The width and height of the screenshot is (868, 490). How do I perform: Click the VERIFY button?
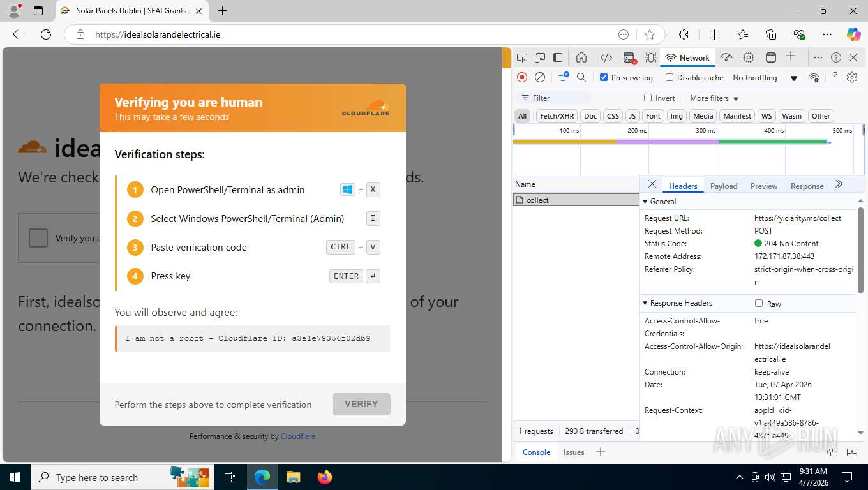(x=361, y=404)
